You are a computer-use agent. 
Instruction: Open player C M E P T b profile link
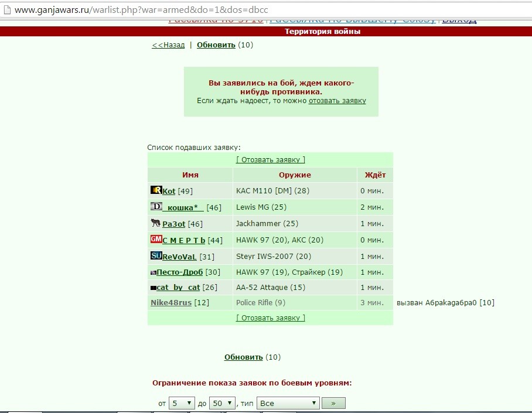[183, 240]
